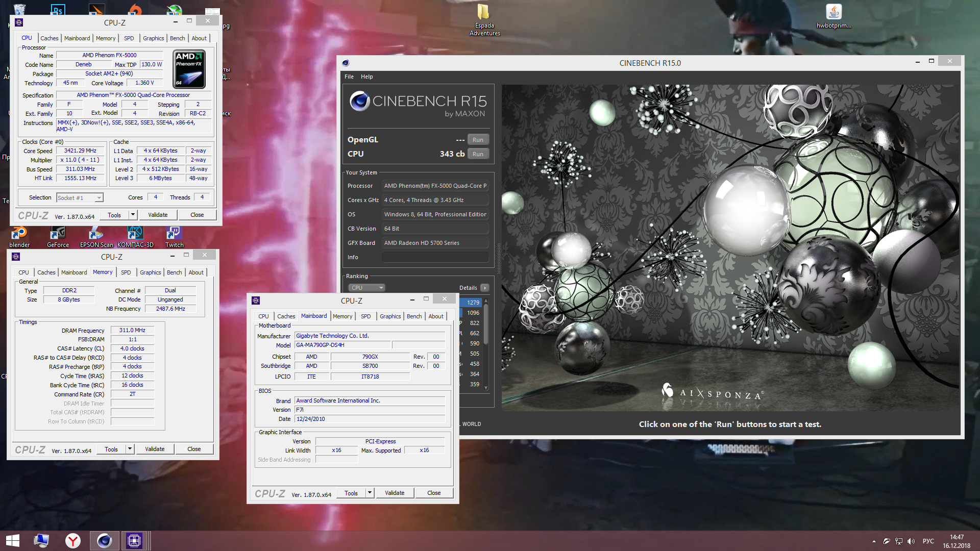Image resolution: width=980 pixels, height=551 pixels.
Task: Expand Tools dropdown arrow in Memory CPU-Z
Action: click(x=130, y=449)
